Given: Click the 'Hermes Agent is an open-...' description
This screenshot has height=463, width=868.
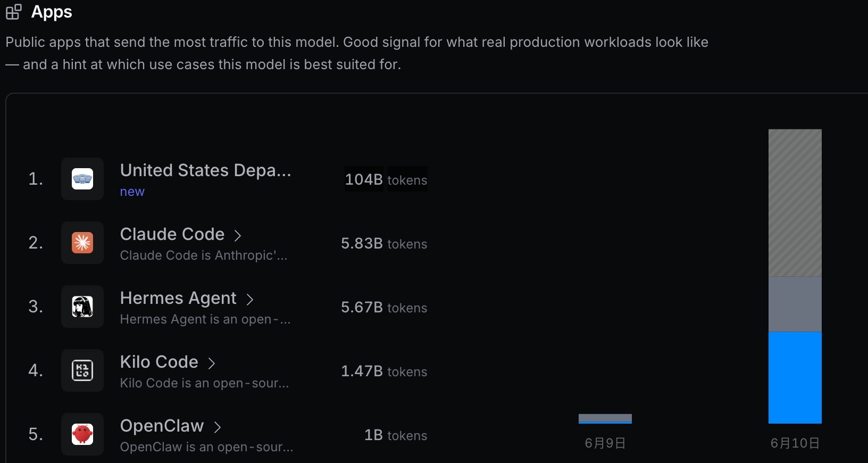Looking at the screenshot, I should click(x=205, y=319).
